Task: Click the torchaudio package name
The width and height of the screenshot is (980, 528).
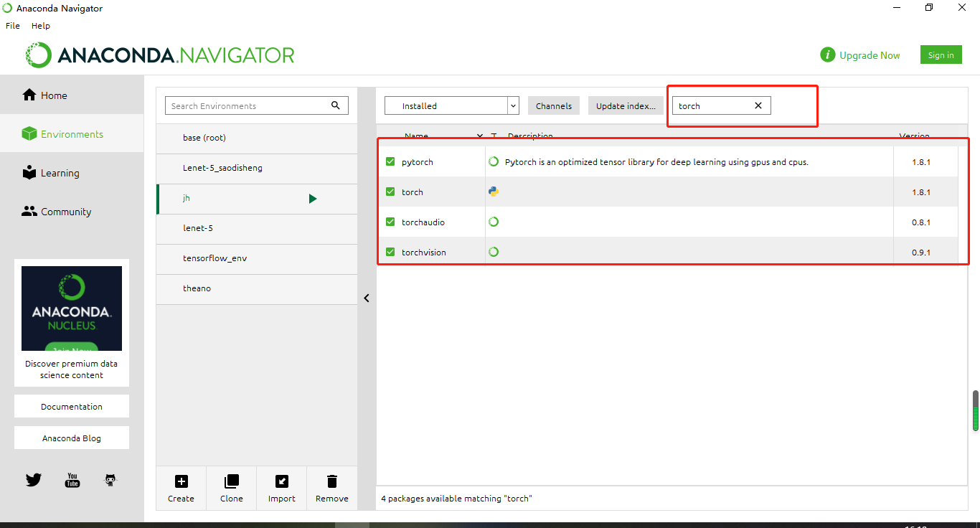Action: coord(423,222)
